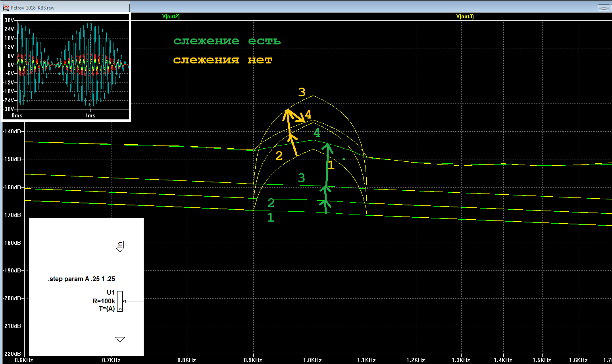Image resolution: width=612 pixels, height=364 pixels.
Task: Click the In input port symbol
Action: tap(120, 245)
